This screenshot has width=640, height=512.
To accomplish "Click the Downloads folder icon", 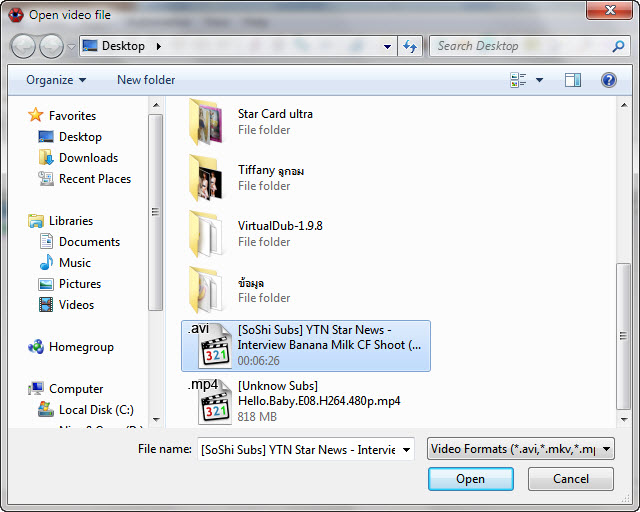I will coord(46,157).
